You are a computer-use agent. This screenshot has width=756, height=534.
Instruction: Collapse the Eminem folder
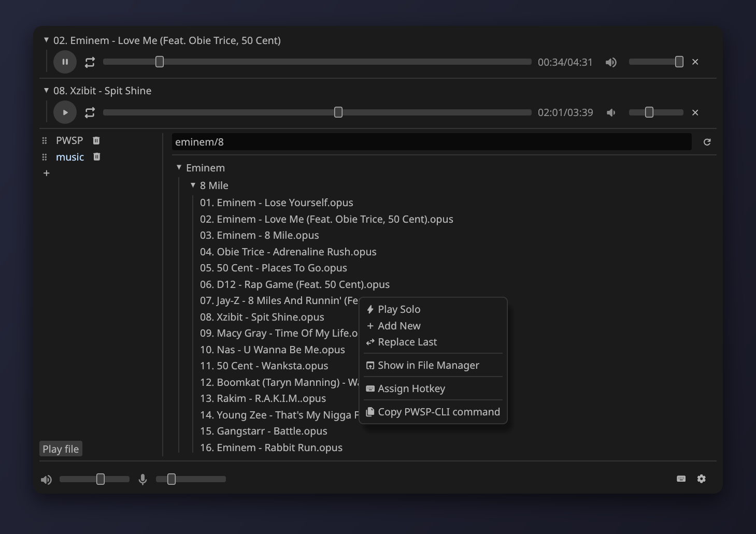click(x=179, y=167)
